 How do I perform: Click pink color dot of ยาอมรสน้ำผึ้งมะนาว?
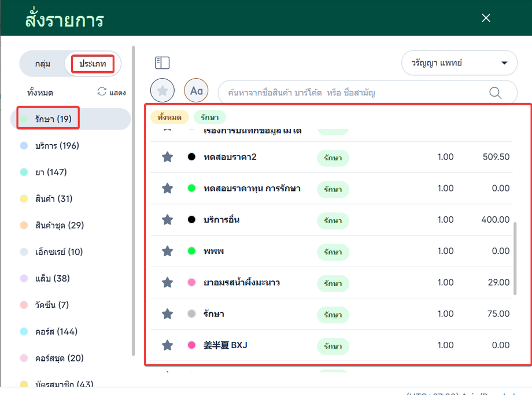[191, 282]
